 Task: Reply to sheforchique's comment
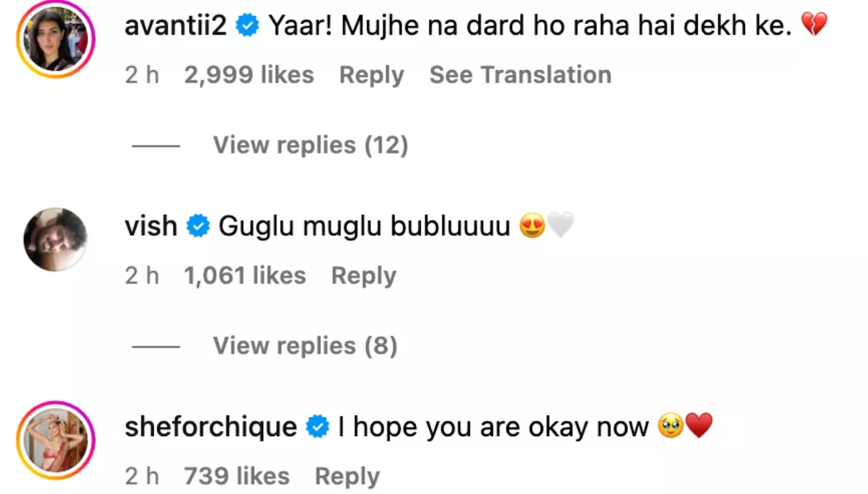347,476
